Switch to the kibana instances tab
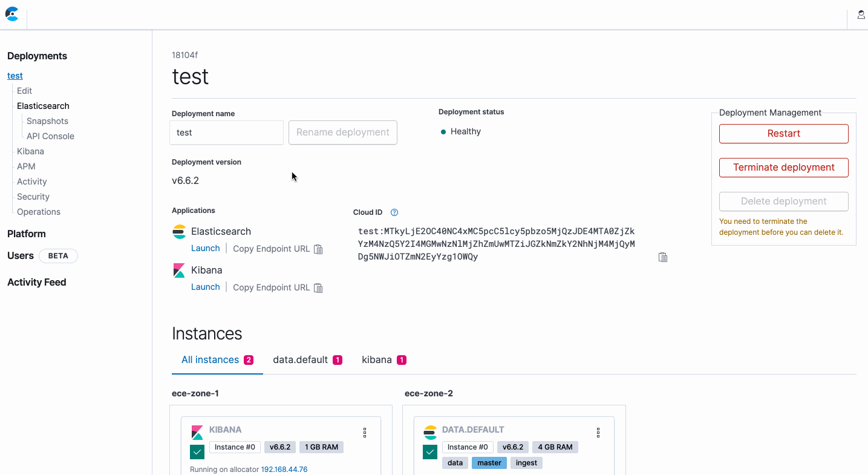 [x=384, y=360]
